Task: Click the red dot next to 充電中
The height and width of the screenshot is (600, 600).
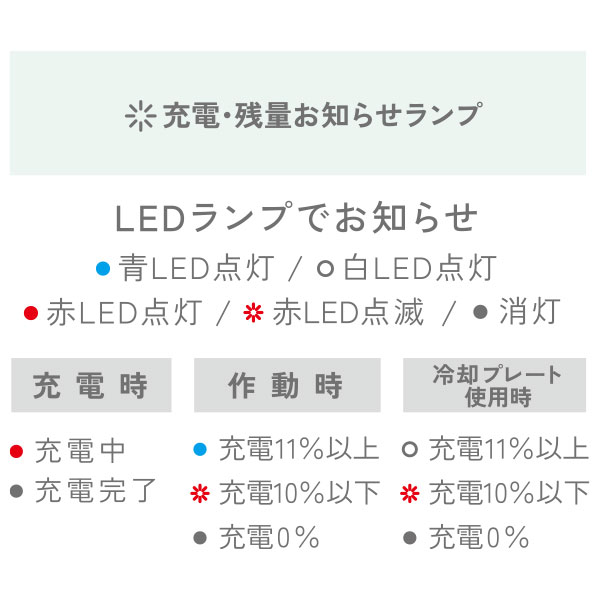Action: click(16, 451)
